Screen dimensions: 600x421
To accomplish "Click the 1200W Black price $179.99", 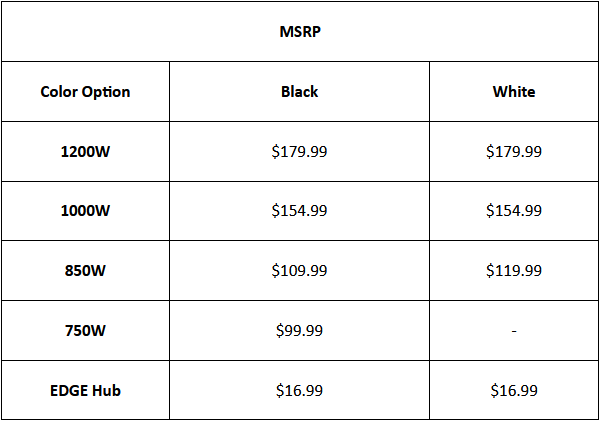I will (299, 152).
